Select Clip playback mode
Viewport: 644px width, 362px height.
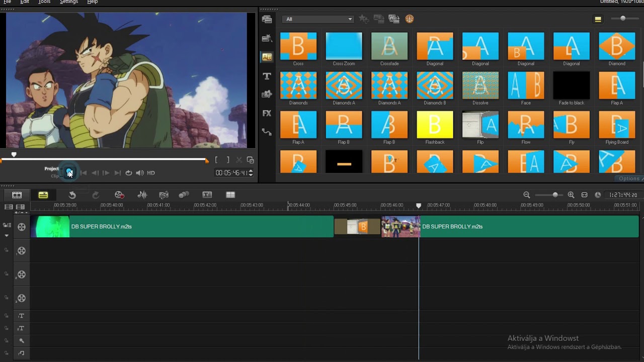coord(55,176)
